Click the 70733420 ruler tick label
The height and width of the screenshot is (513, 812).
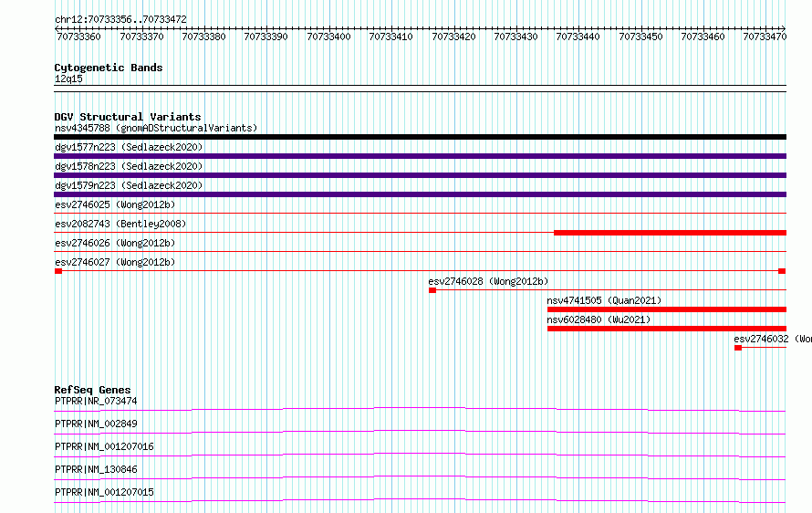tap(453, 37)
